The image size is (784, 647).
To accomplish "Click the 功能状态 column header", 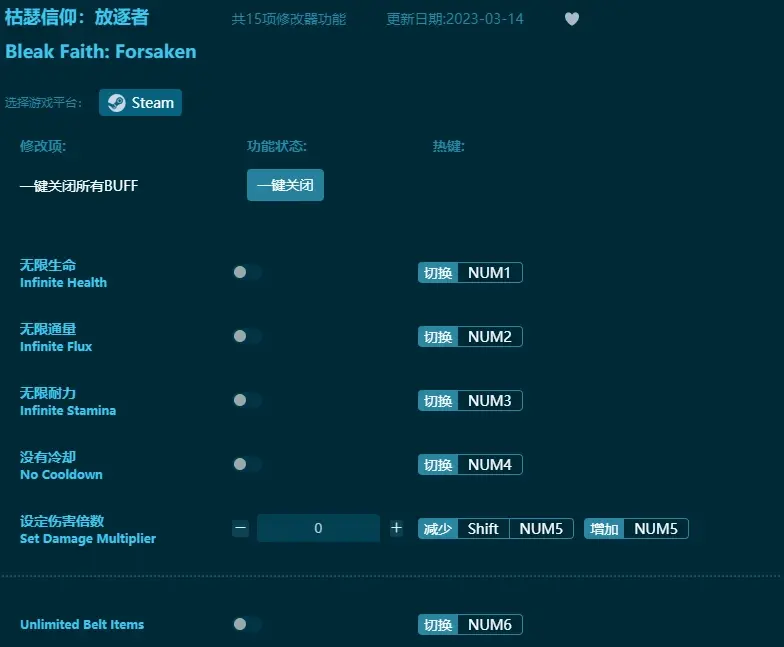I will 276,146.
